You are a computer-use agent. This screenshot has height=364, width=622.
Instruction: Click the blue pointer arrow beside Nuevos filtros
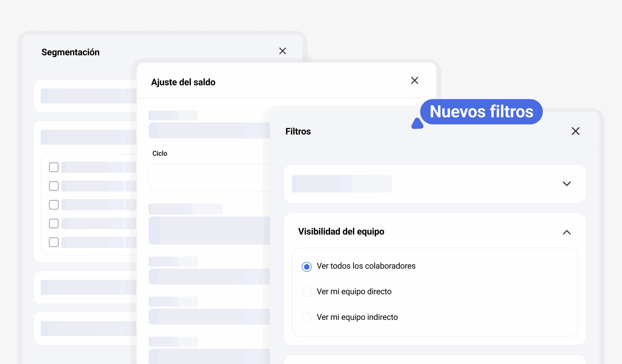coord(417,124)
